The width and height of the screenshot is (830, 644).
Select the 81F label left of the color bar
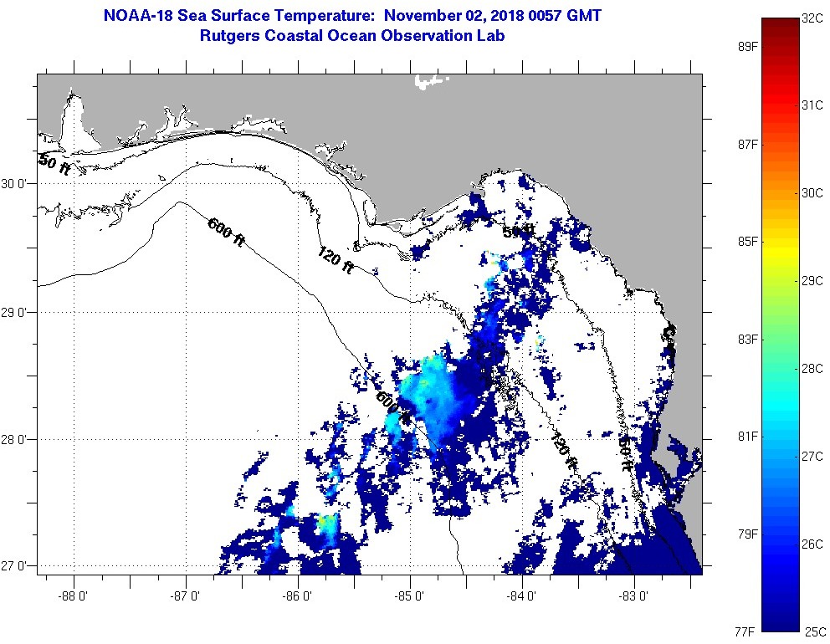click(x=747, y=437)
